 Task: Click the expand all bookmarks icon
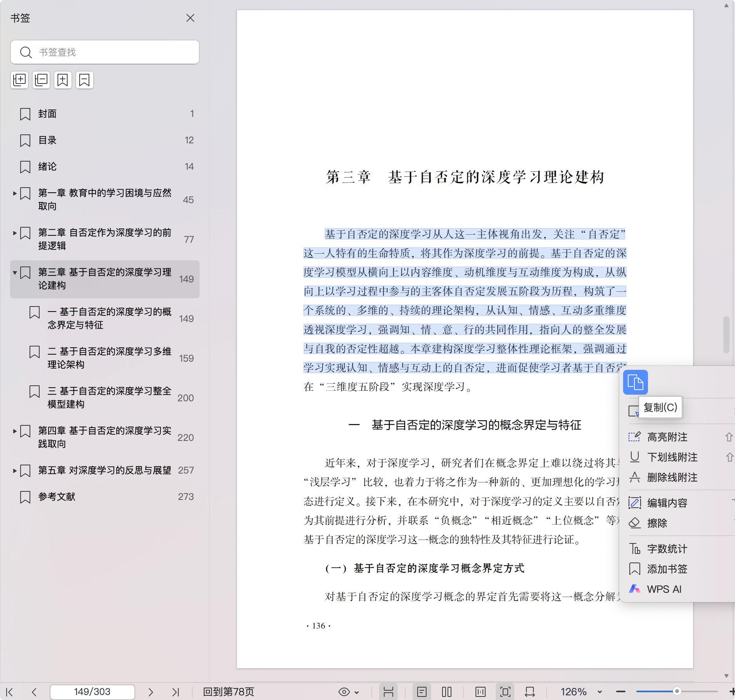click(19, 80)
